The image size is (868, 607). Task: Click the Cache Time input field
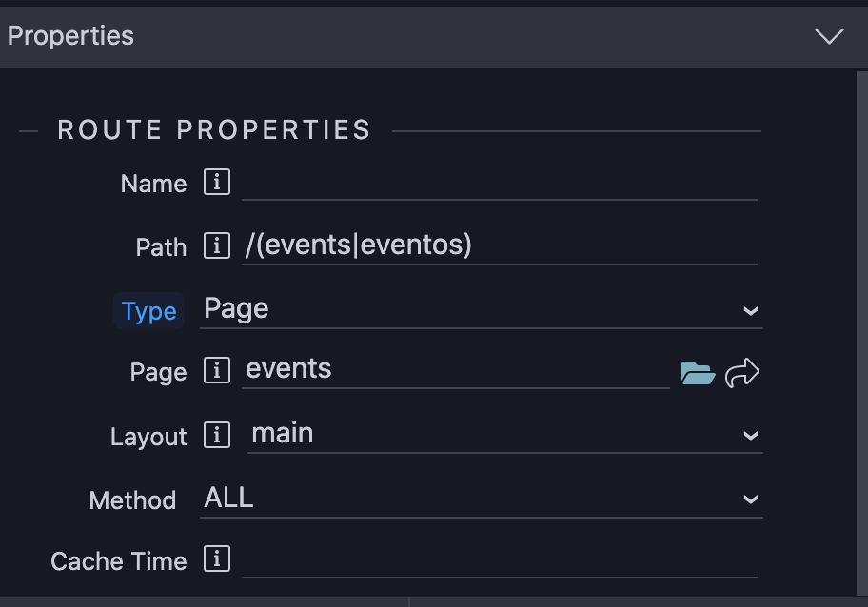[500, 560]
